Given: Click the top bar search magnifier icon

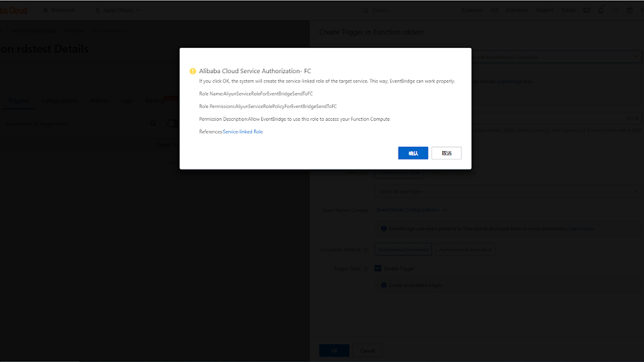Looking at the screenshot, I should pos(365,10).
